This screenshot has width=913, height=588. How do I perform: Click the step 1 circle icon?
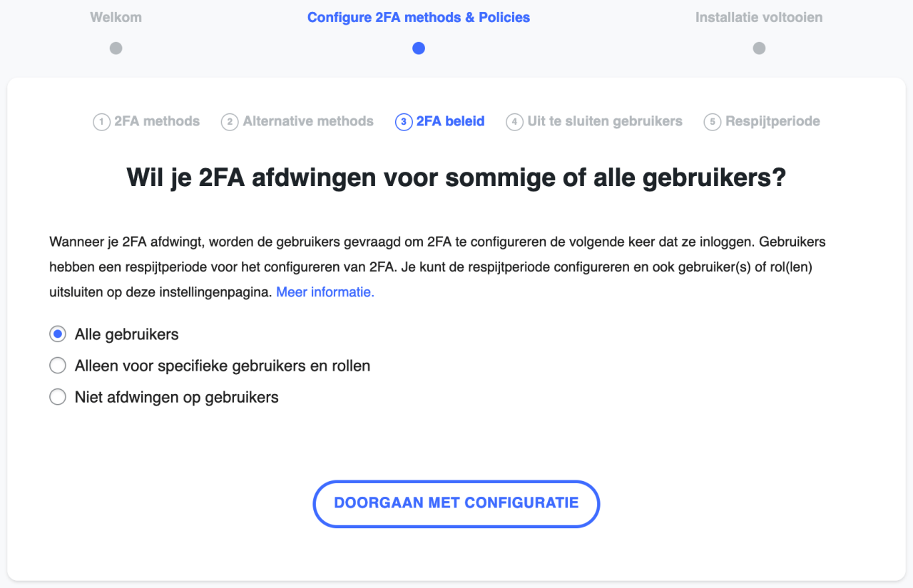[x=101, y=122]
